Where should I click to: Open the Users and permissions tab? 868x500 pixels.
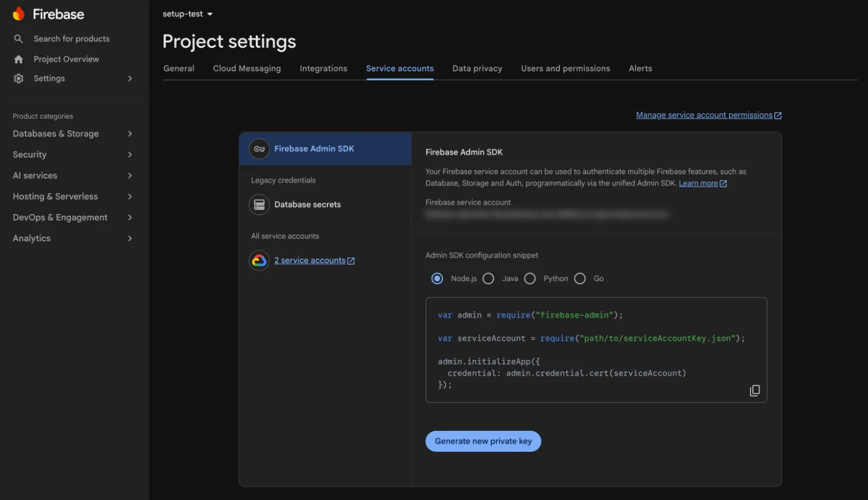pos(566,69)
